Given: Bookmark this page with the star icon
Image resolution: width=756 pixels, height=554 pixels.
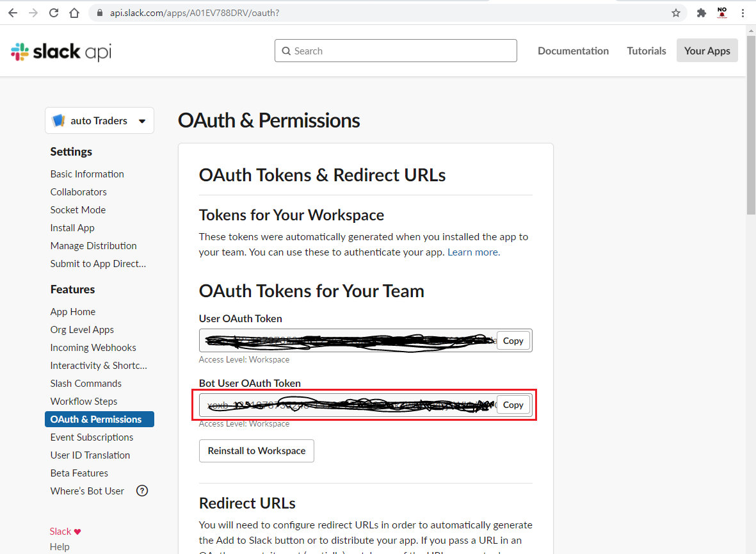Looking at the screenshot, I should click(x=676, y=13).
